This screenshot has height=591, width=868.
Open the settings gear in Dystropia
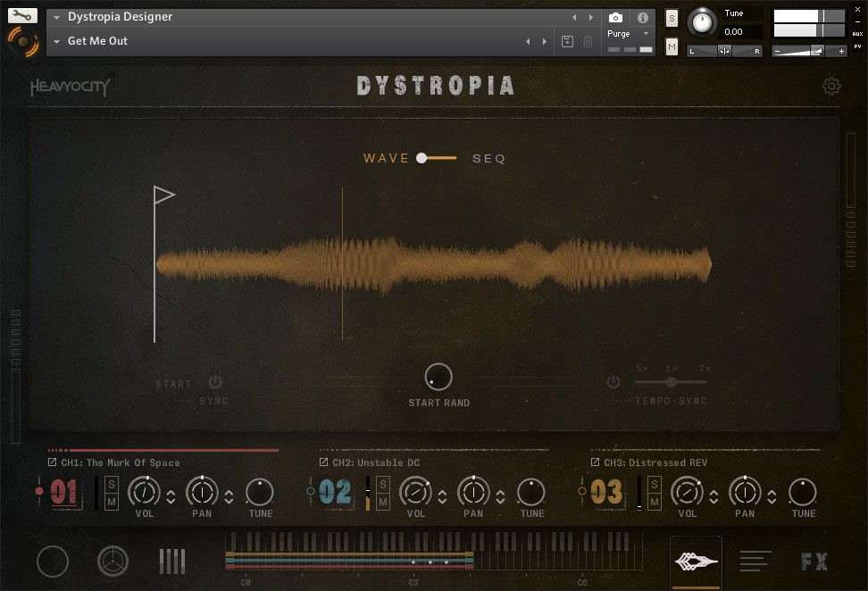831,87
